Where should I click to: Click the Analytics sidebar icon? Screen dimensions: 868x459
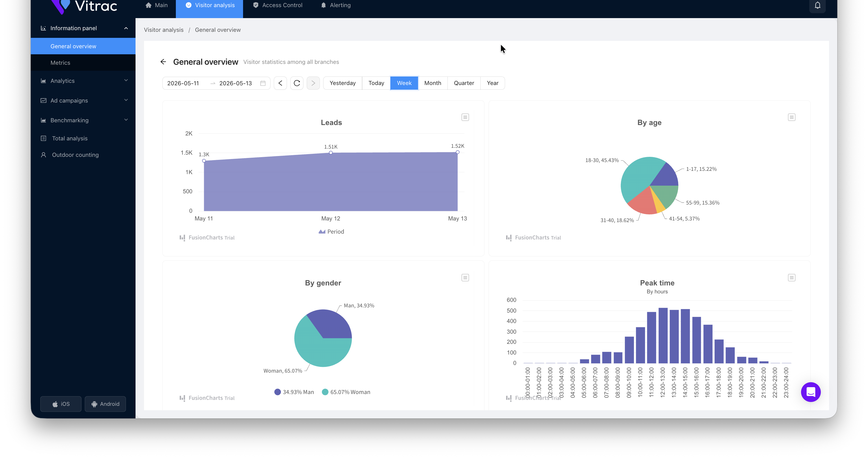click(x=43, y=81)
